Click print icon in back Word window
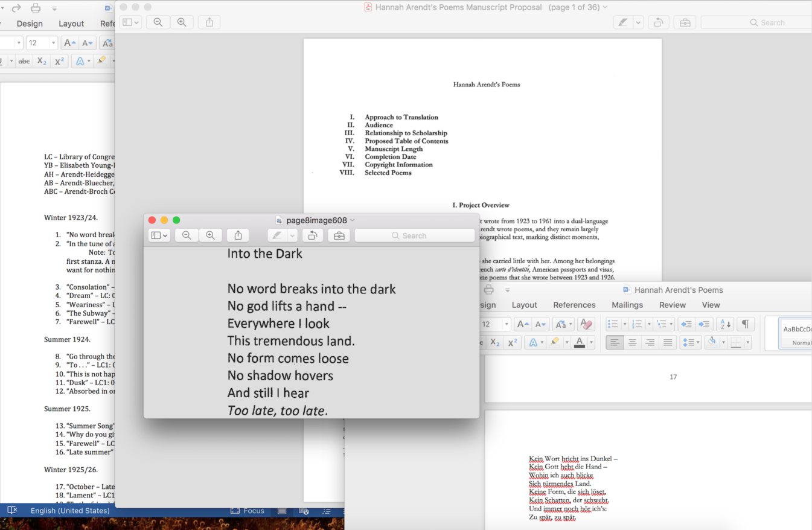The height and width of the screenshot is (530, 812). (36, 8)
